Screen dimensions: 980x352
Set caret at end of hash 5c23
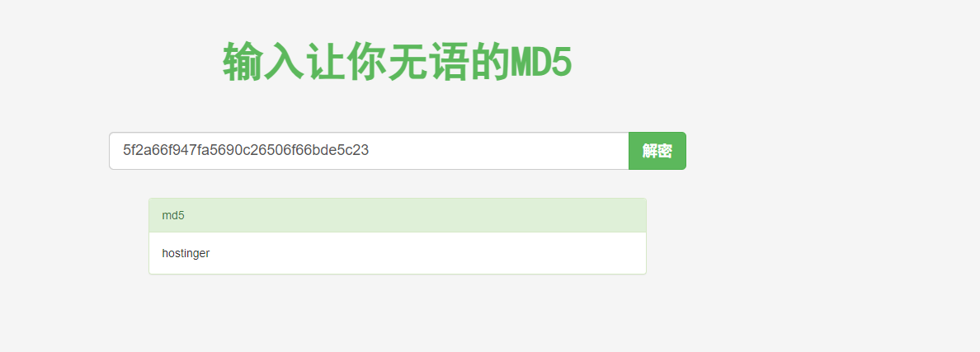click(369, 150)
